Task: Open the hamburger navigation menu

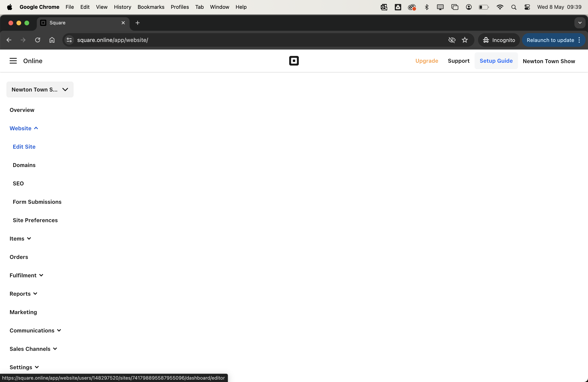Action: click(13, 61)
